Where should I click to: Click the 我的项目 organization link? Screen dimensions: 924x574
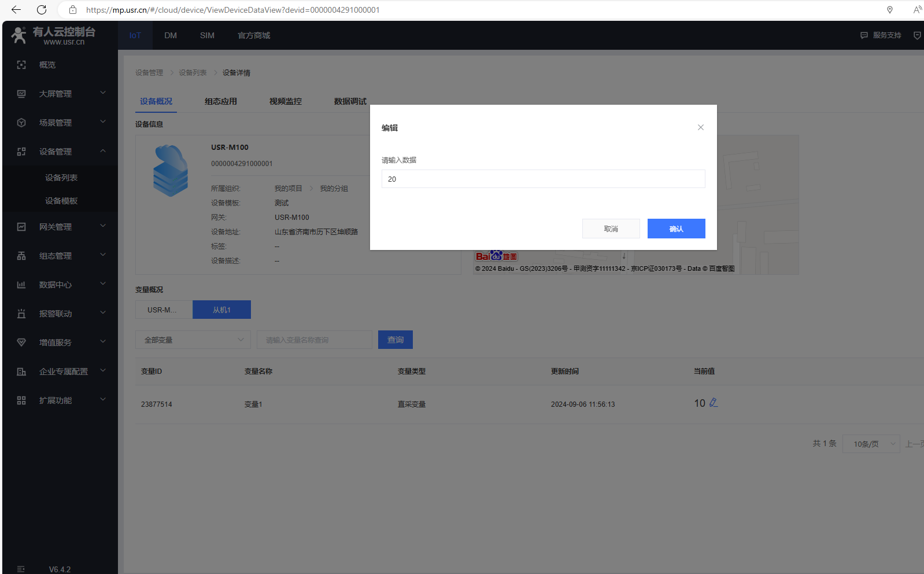[x=289, y=189]
